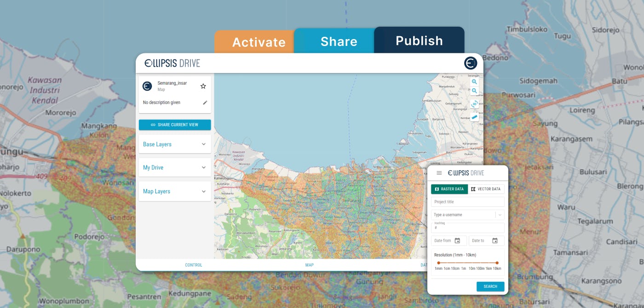The width and height of the screenshot is (644, 308).
Task: Open the Type a username dropdown
Action: [x=468, y=215]
